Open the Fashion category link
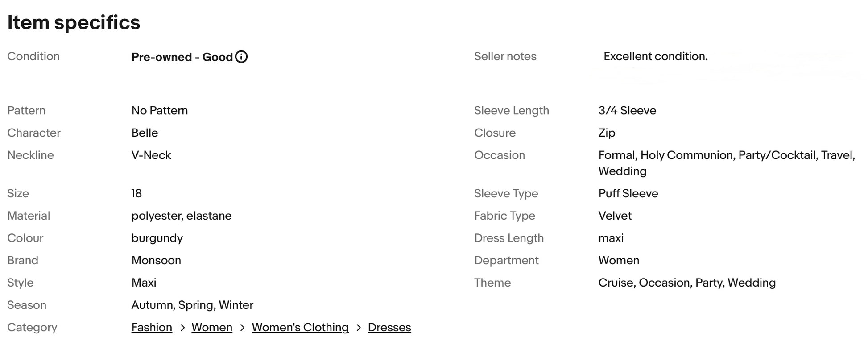The width and height of the screenshot is (868, 350). click(x=152, y=327)
